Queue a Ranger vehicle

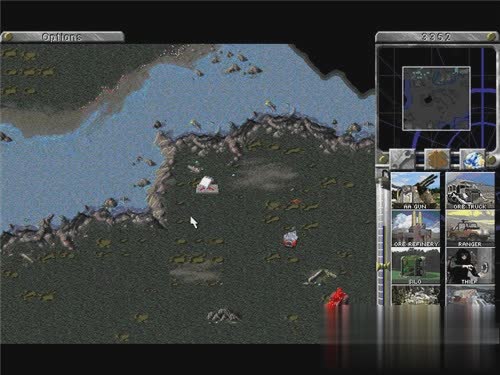click(x=470, y=228)
